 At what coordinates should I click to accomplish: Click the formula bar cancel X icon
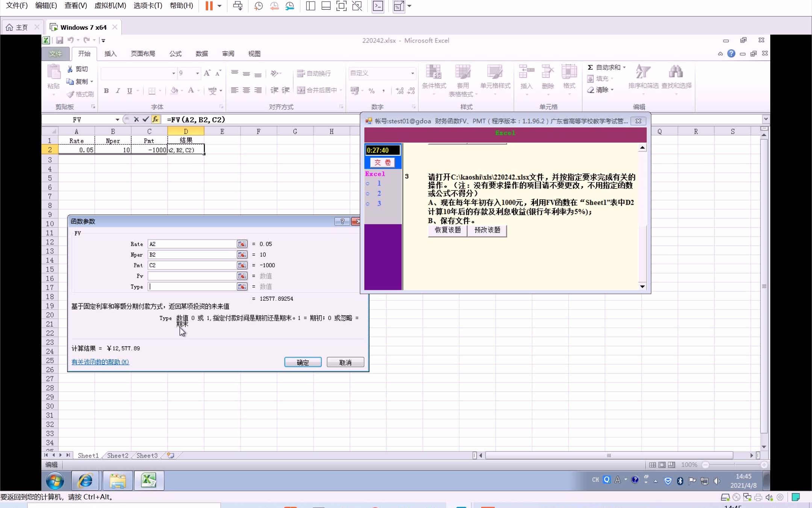[x=136, y=120]
